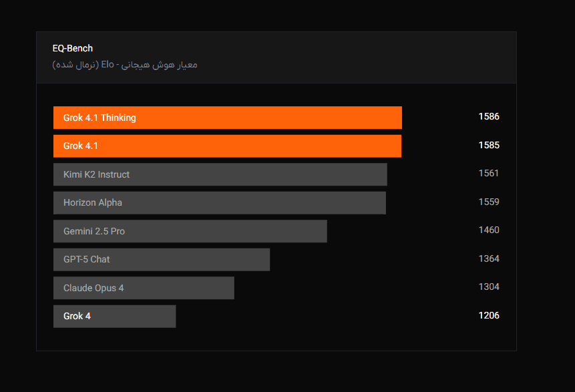This screenshot has height=392, width=575.
Task: Select the 1460 score value
Action: point(489,230)
